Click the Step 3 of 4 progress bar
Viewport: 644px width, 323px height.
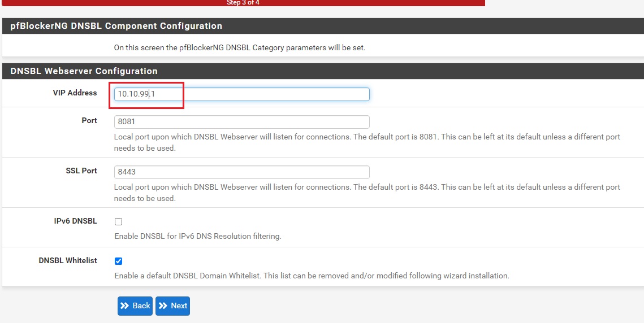pyautogui.click(x=243, y=3)
